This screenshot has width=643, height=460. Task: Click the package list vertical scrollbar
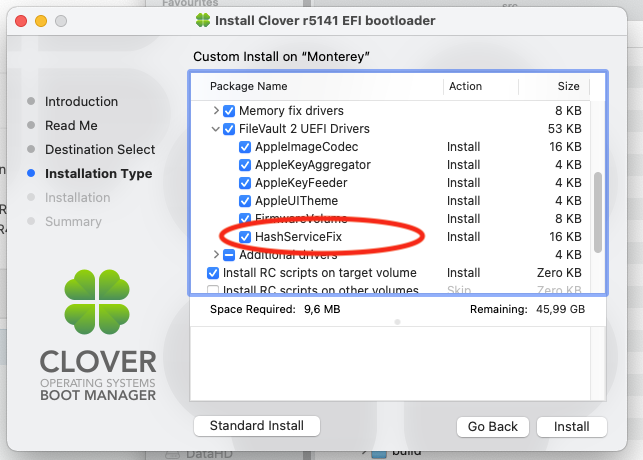pyautogui.click(x=598, y=212)
